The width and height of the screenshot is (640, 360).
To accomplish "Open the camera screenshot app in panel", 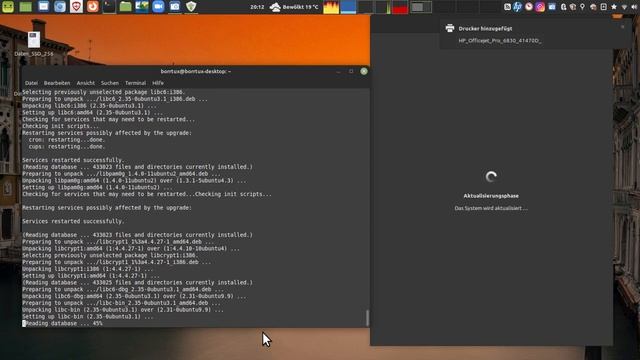I will click(x=175, y=7).
